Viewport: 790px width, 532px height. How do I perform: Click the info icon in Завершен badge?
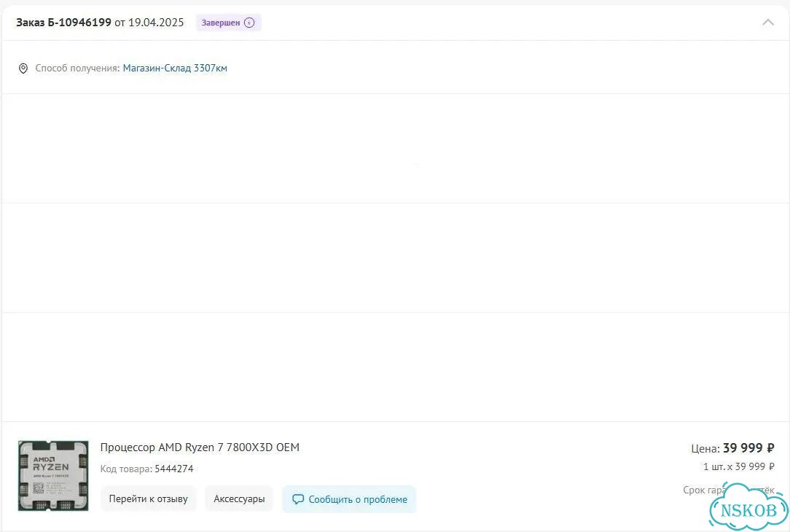tap(249, 23)
